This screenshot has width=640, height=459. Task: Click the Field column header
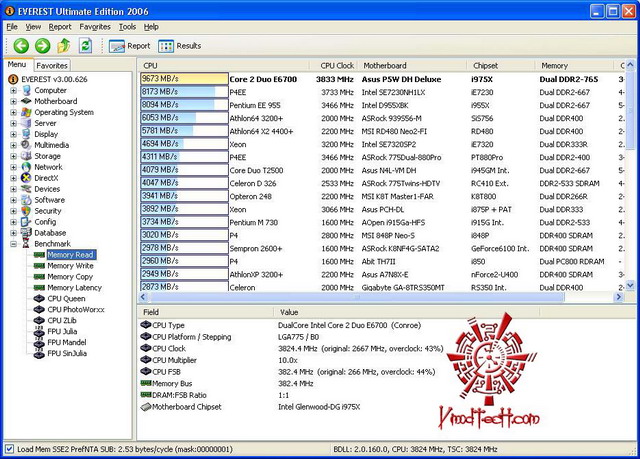(206, 313)
